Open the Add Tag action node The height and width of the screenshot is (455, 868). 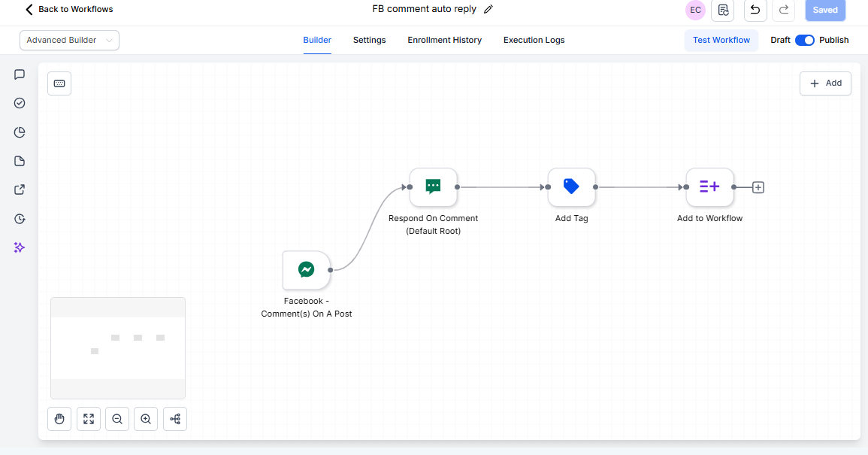click(x=571, y=187)
